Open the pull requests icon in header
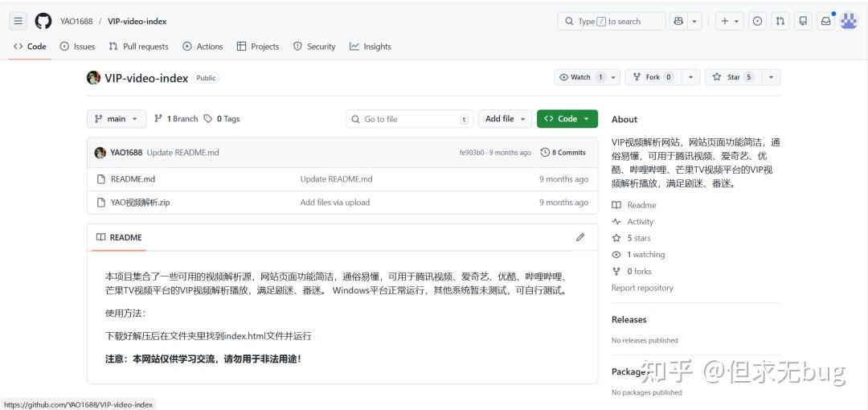 pos(780,21)
